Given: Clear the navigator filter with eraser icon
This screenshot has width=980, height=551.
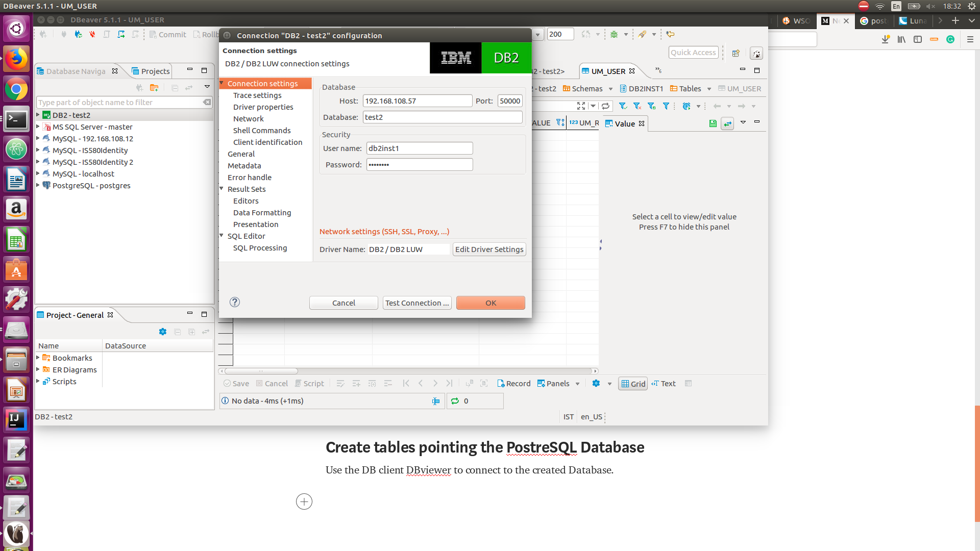Looking at the screenshot, I should 207,103.
